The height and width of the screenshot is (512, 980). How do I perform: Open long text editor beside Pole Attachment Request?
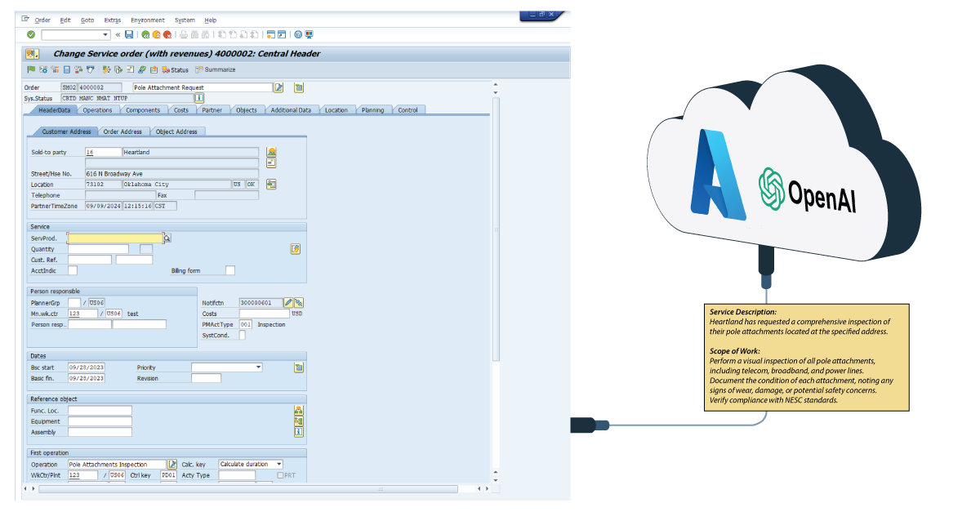click(278, 87)
